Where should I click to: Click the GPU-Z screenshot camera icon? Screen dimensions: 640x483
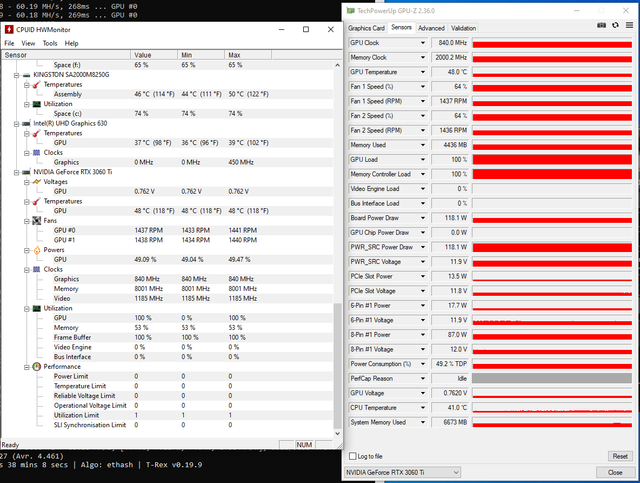pos(601,25)
